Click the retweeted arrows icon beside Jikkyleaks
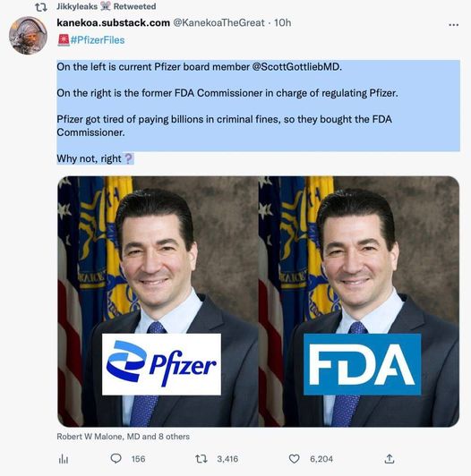This screenshot has height=476, width=471. (41, 6)
